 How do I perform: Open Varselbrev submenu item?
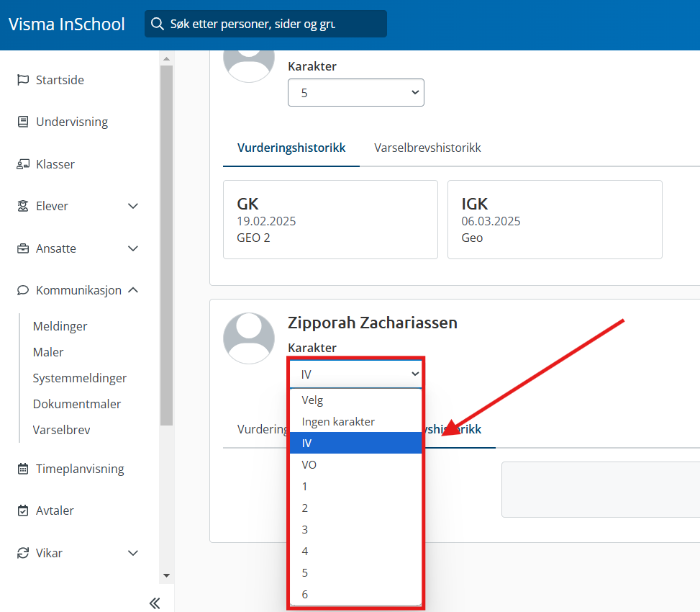[61, 430]
